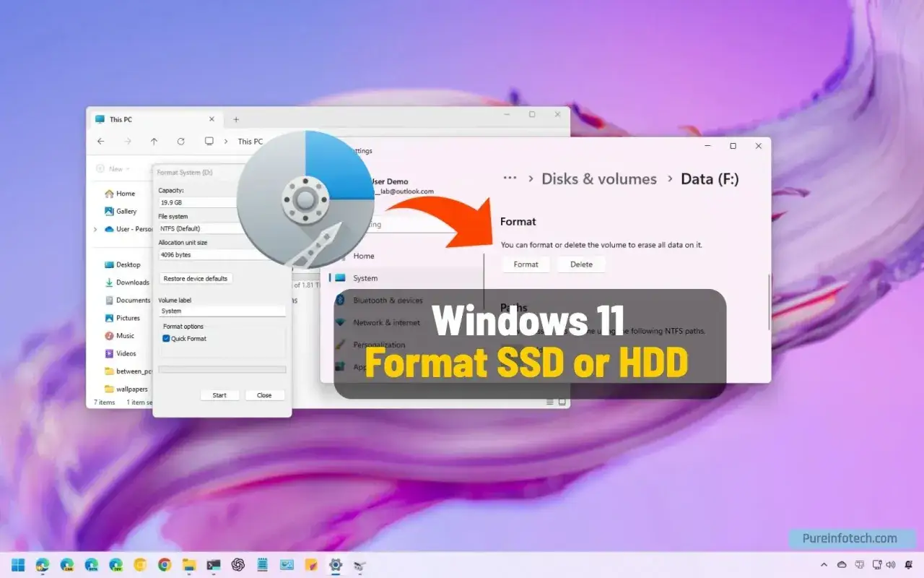The image size is (924, 578).
Task: Open Edge Beta from the taskbar
Action: point(91,565)
